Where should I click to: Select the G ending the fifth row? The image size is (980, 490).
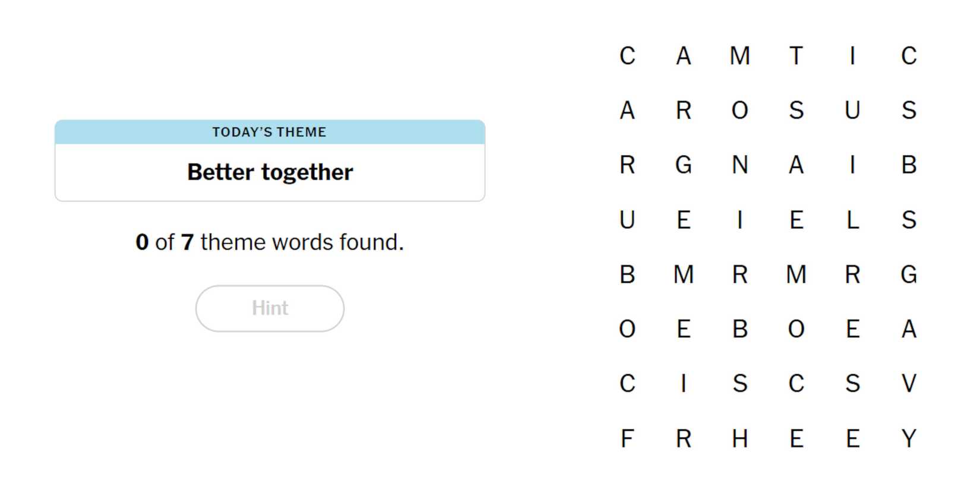909,274
